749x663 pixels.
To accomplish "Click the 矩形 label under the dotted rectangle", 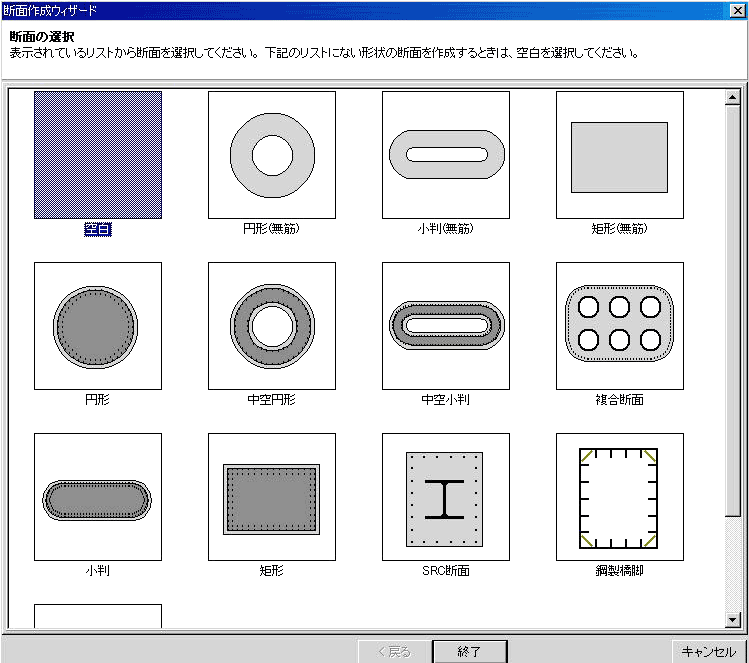I will coord(271,570).
